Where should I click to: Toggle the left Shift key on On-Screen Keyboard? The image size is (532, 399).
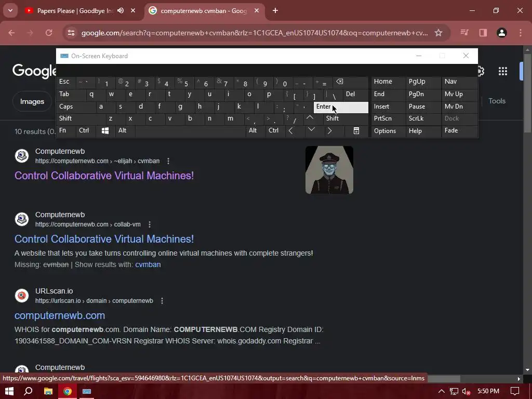click(81, 118)
